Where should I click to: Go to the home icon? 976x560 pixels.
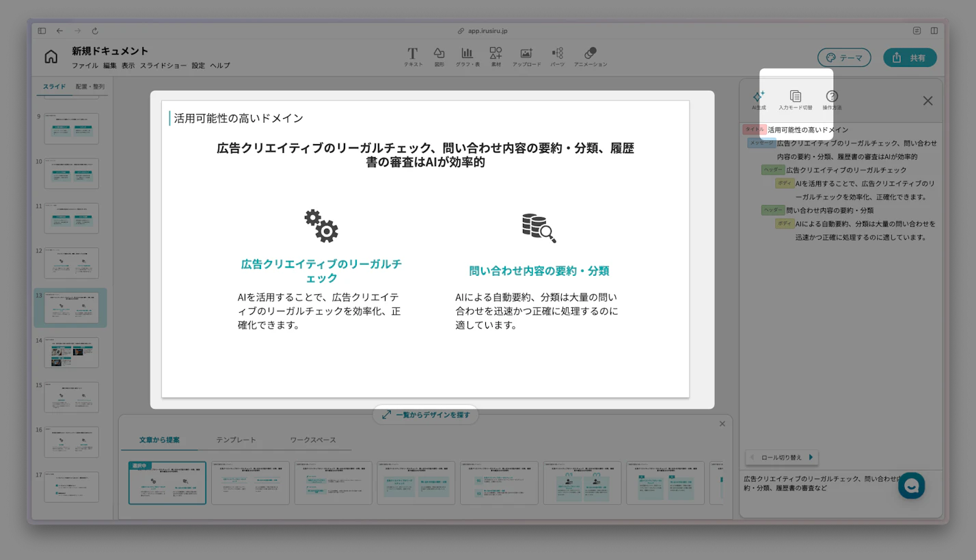tap(51, 57)
